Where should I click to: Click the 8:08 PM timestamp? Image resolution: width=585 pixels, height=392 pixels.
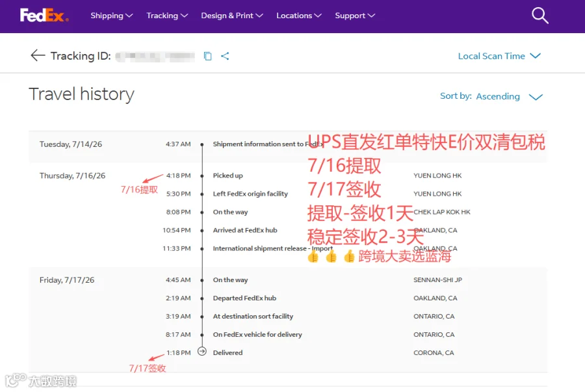click(x=178, y=212)
